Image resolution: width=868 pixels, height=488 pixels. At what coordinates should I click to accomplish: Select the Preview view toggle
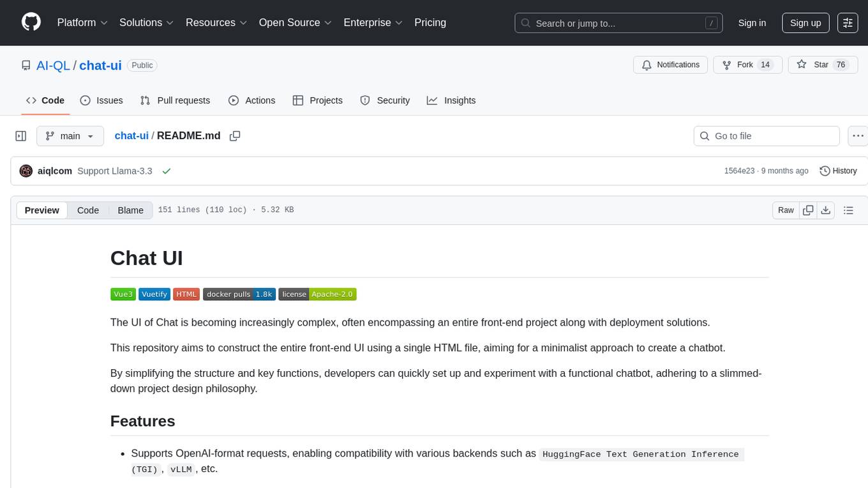pyautogui.click(x=42, y=210)
